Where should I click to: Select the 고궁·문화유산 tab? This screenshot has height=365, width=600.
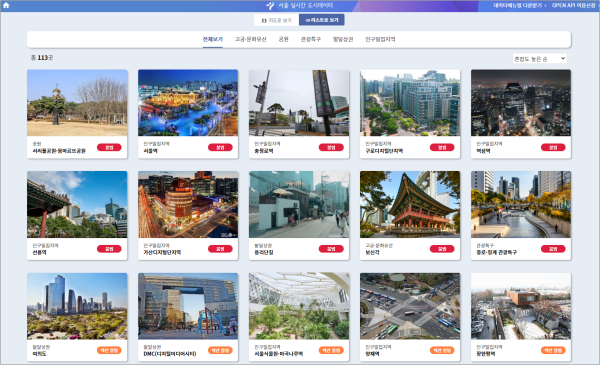point(250,39)
